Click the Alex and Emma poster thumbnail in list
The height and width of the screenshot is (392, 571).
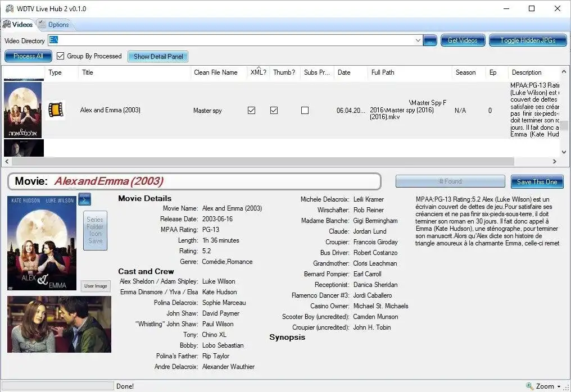(22, 110)
